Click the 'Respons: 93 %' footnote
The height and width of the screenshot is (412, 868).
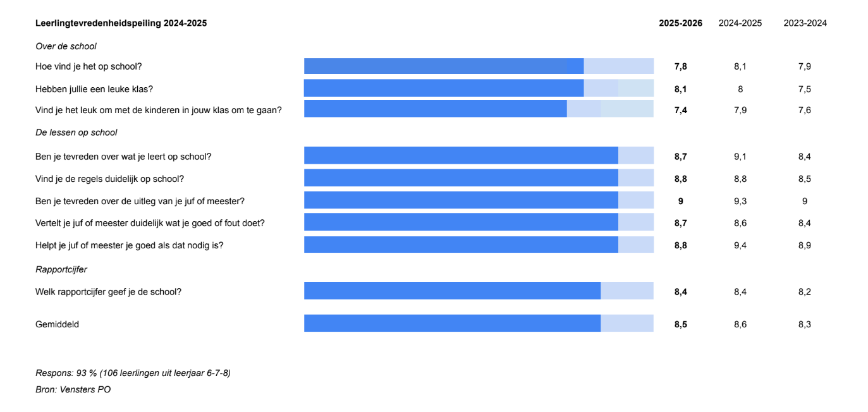133,373
